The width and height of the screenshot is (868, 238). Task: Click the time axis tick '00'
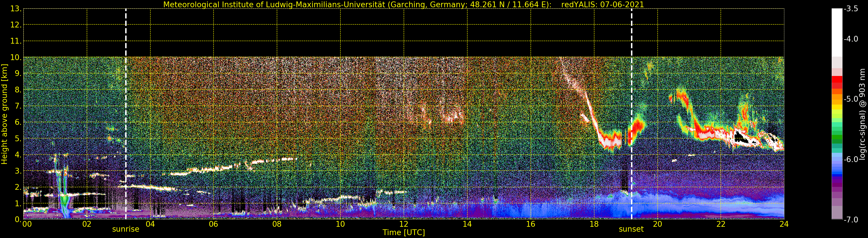[x=27, y=224]
